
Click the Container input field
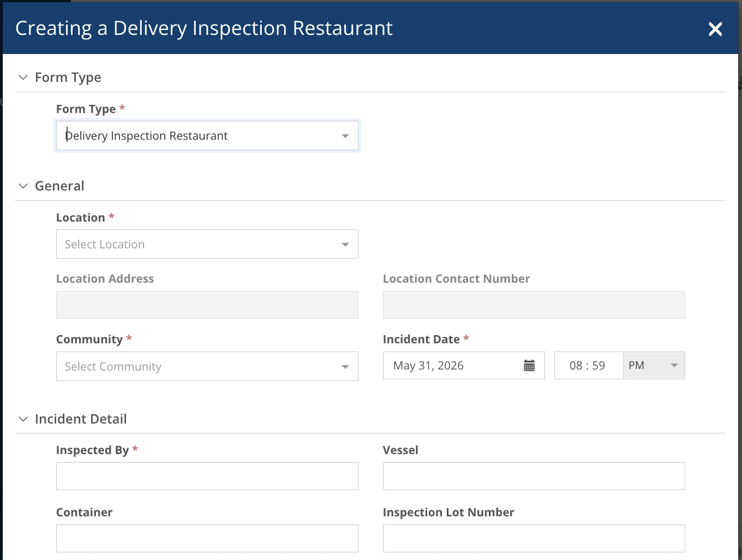tap(207, 539)
